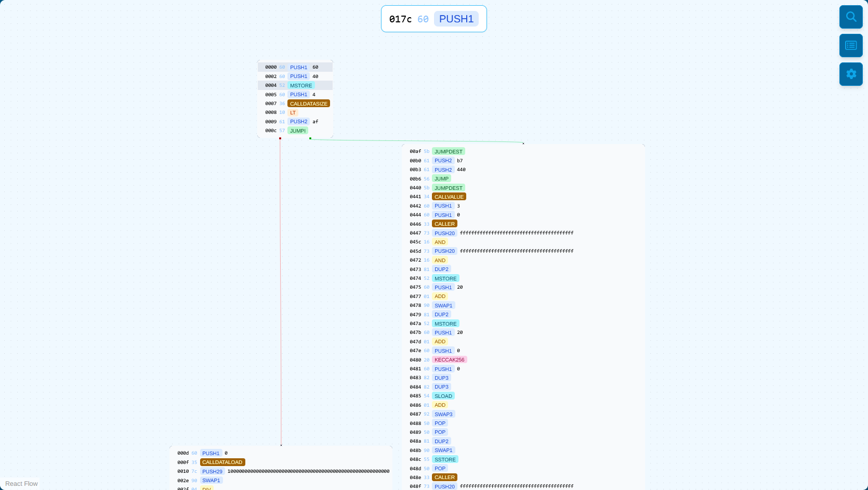Select the PUSH1 opcode in the header

pyautogui.click(x=456, y=19)
